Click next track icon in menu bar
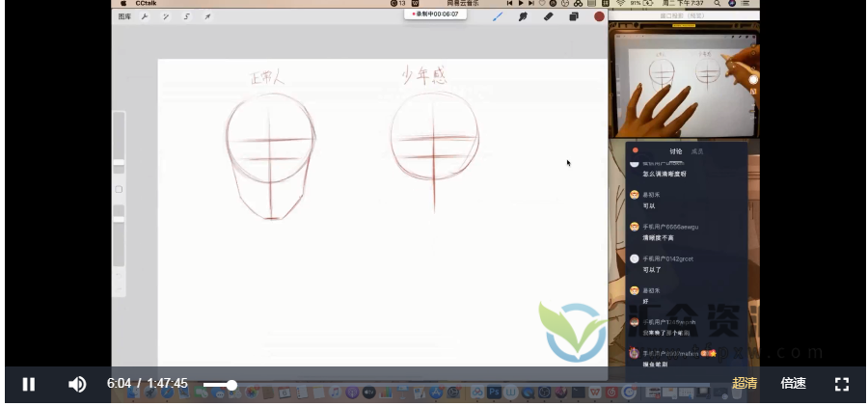This screenshot has width=868, height=406. click(531, 3)
